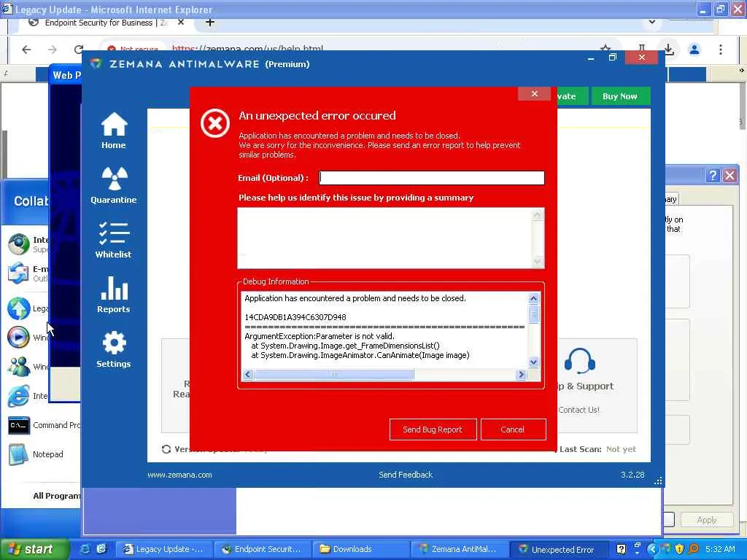Click the Not secure site indicator
This screenshot has width=747, height=560.
133,49
